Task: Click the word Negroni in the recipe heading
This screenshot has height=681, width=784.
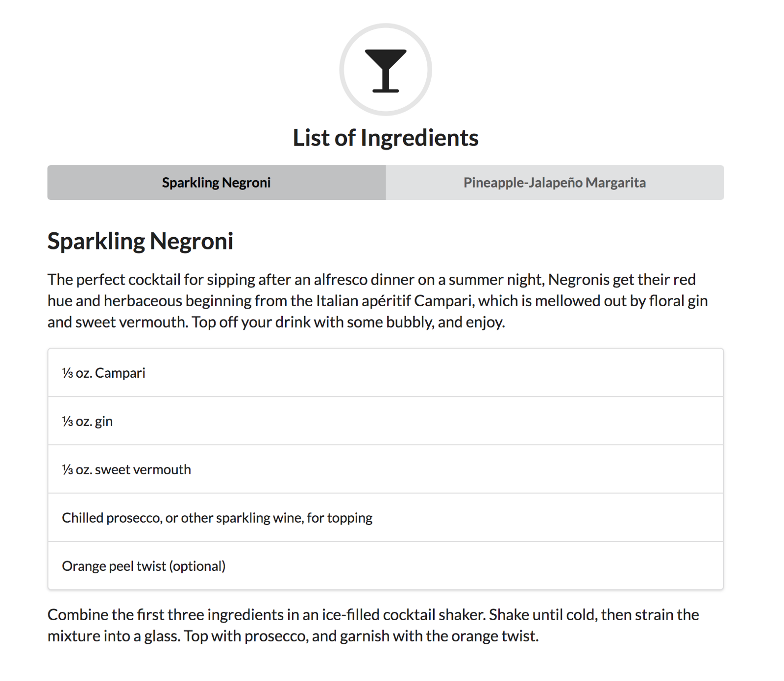Action: [x=192, y=241]
